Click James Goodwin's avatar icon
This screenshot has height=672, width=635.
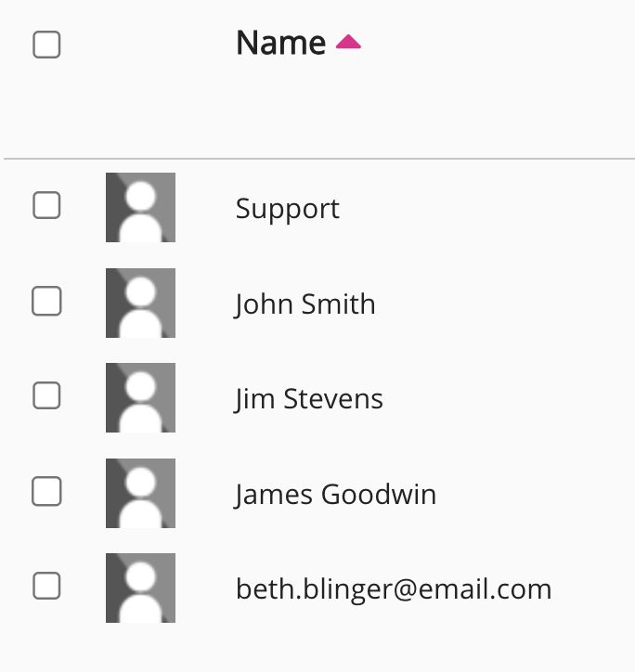pyautogui.click(x=140, y=493)
